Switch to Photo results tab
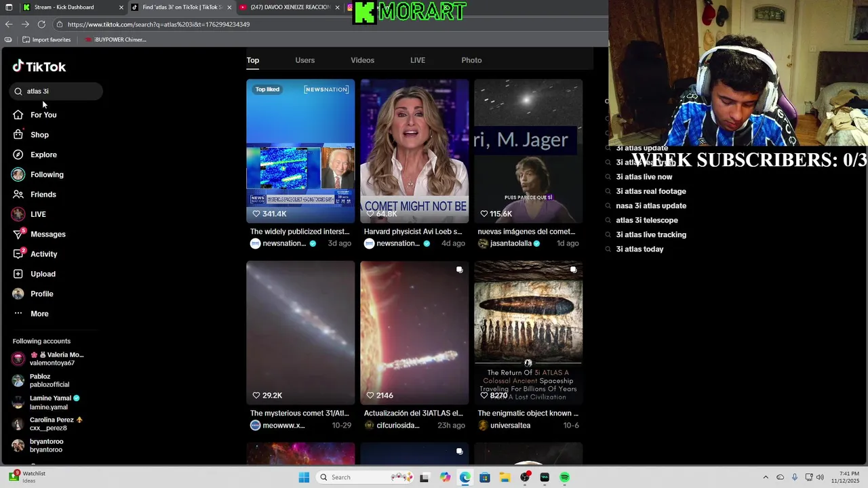This screenshot has height=488, width=868. (x=471, y=60)
